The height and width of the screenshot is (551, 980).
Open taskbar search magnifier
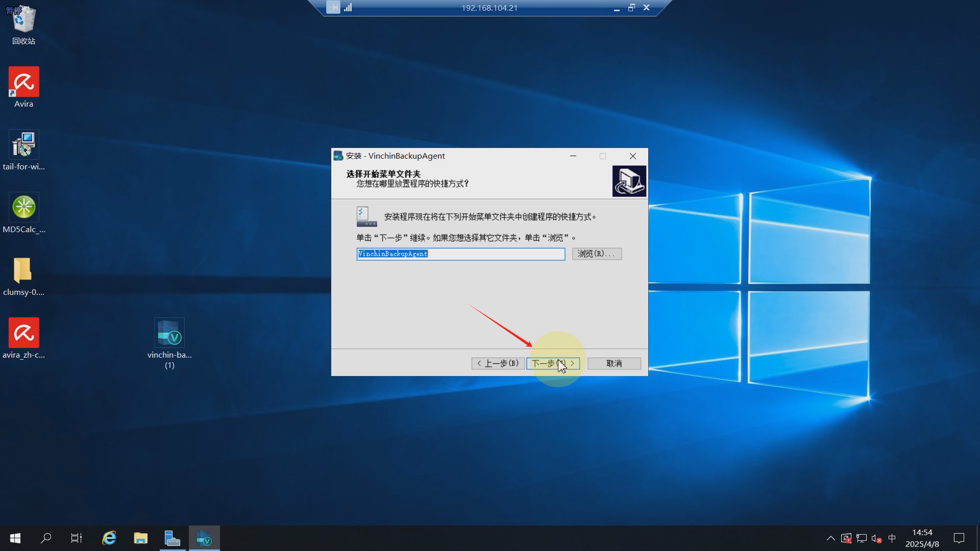46,538
